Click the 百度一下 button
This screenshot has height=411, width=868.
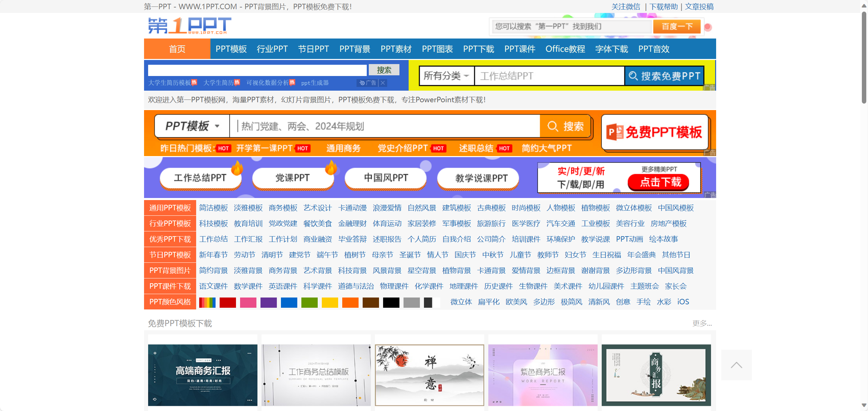click(677, 27)
